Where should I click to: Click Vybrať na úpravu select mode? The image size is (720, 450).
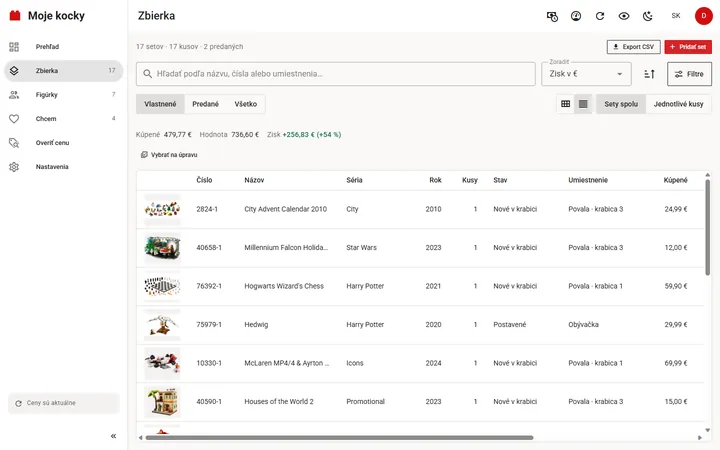tap(169, 155)
